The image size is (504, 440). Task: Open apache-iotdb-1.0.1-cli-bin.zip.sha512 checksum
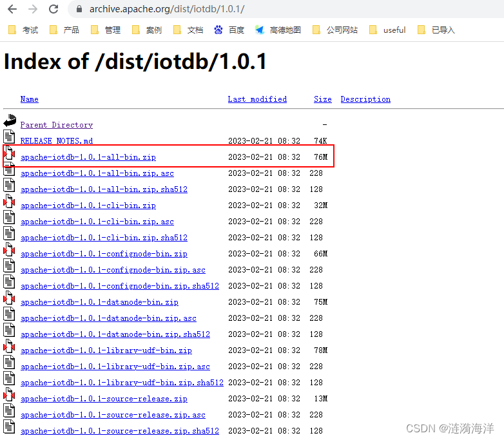pyautogui.click(x=104, y=238)
